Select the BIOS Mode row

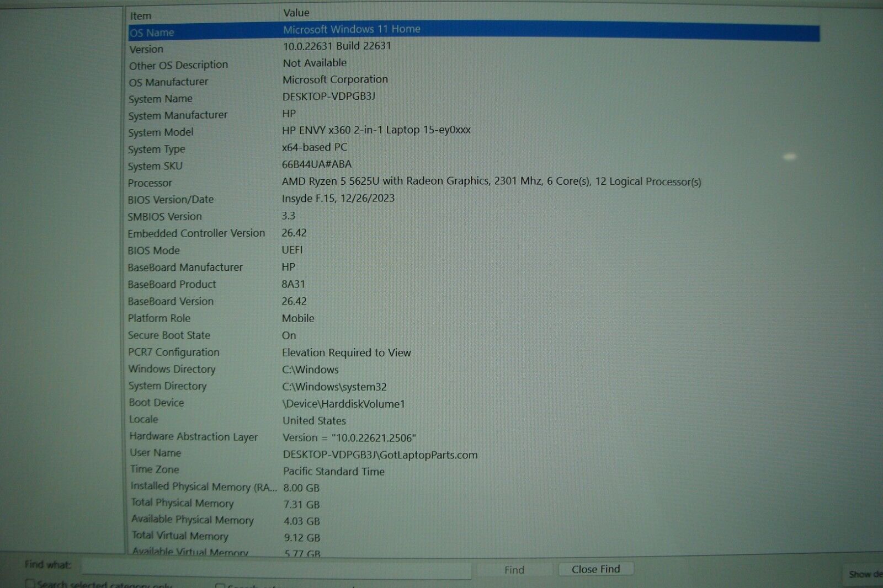coord(474,250)
